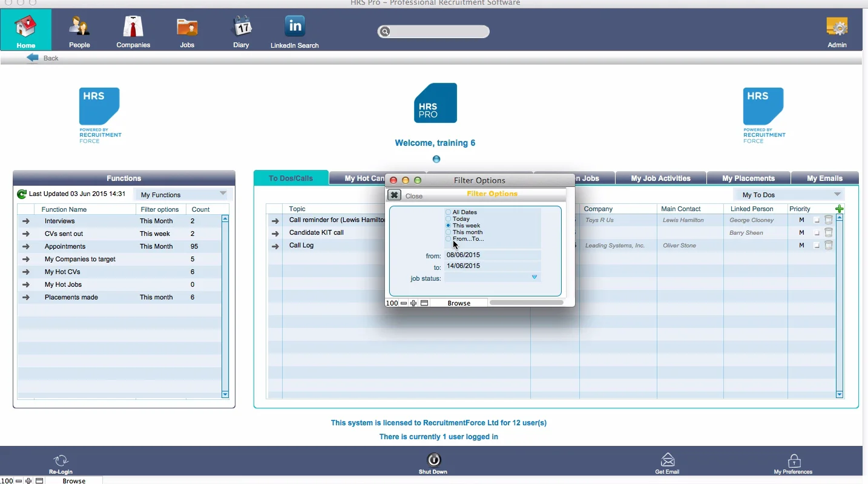Tick the checkbox on Oliver Stone row

pos(817,246)
